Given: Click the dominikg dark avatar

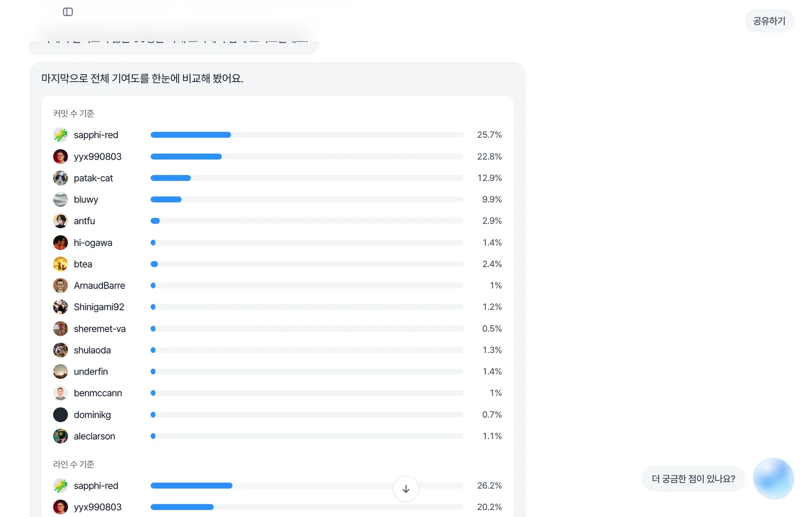Looking at the screenshot, I should [x=60, y=414].
